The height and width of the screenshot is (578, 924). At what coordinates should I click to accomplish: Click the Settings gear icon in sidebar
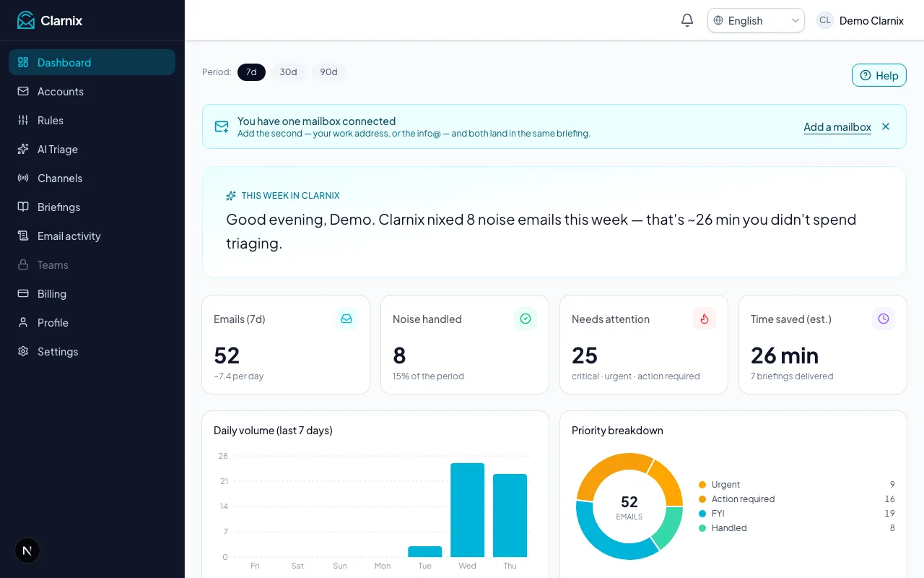click(x=23, y=351)
